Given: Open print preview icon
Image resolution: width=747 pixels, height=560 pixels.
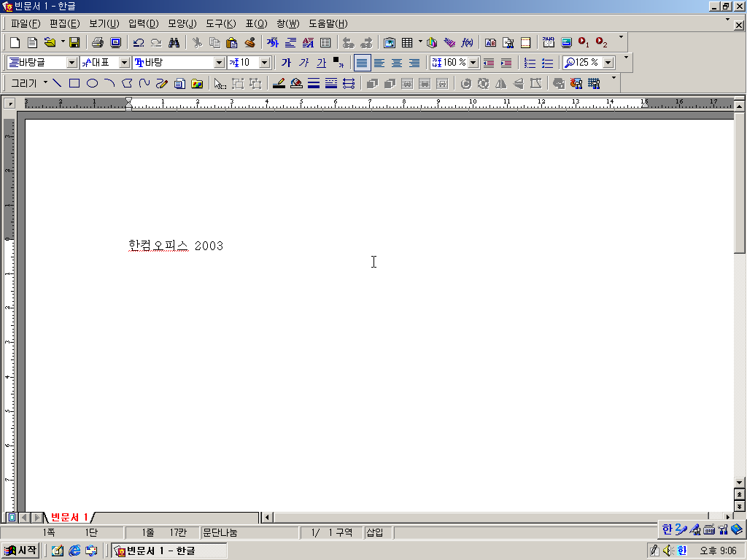Looking at the screenshot, I should [115, 43].
